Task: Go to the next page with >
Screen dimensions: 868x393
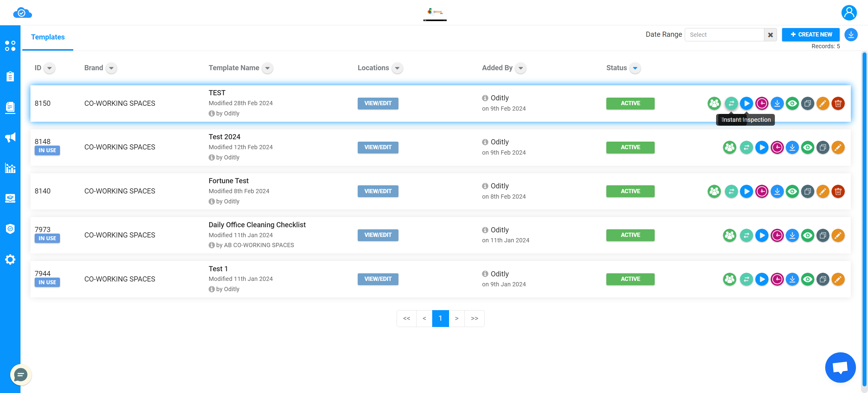Action: 457,319
